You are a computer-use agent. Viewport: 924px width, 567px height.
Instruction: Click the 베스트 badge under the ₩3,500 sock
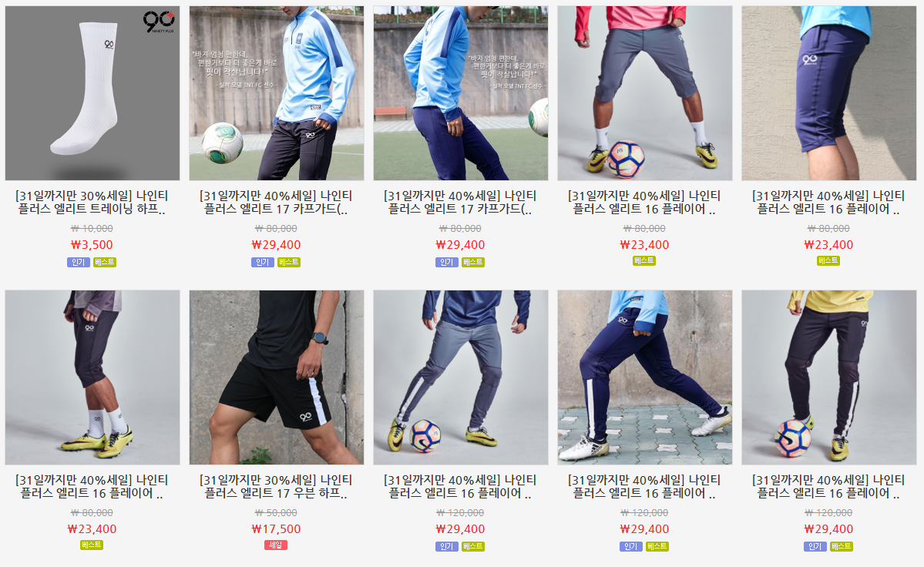click(105, 262)
